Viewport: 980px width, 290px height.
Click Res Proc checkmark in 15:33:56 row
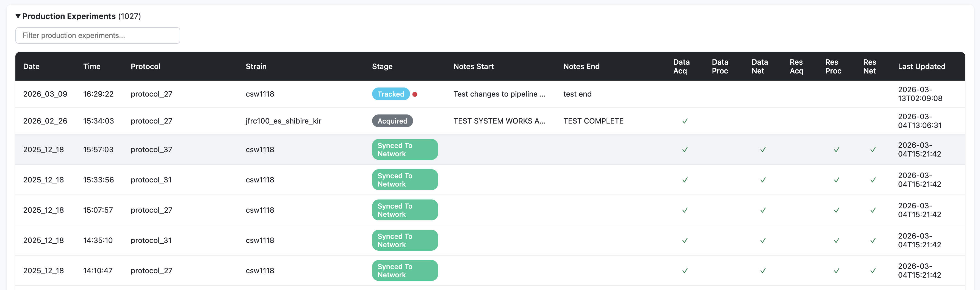tap(836, 180)
